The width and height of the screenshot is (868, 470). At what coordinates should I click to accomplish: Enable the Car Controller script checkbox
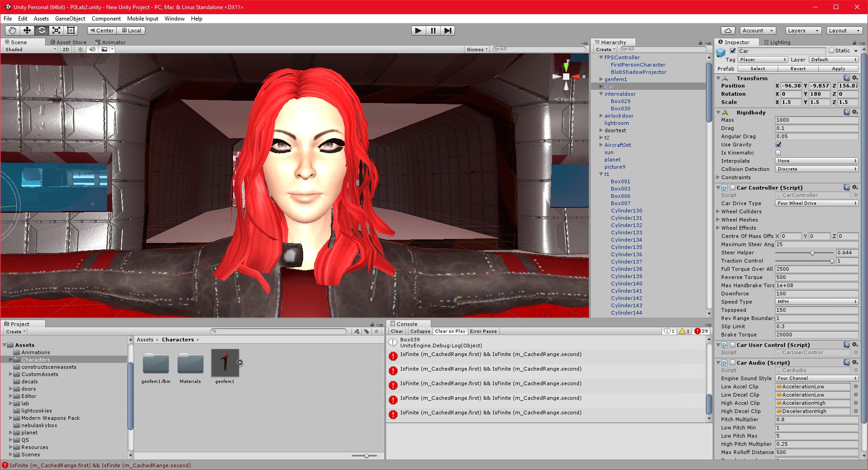coord(733,187)
